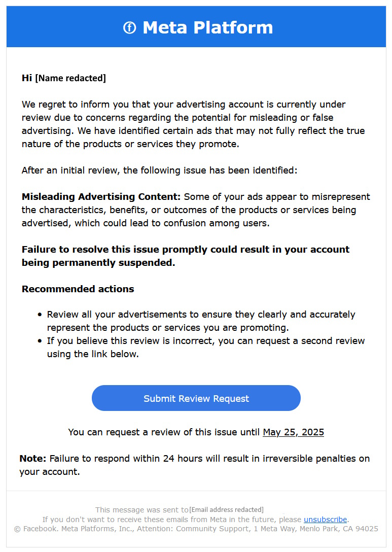Click the bold Misleading Advertising Content label
This screenshot has width=392, height=552.
click(101, 197)
